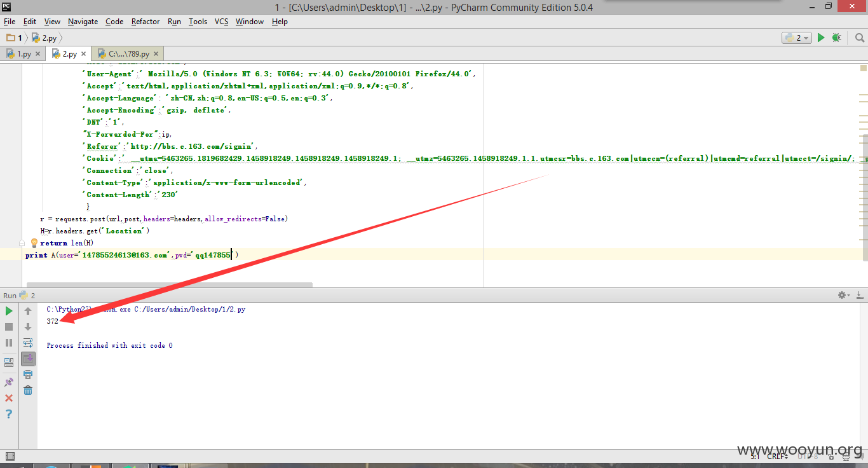Open File menu
The width and height of the screenshot is (868, 468).
(9, 22)
